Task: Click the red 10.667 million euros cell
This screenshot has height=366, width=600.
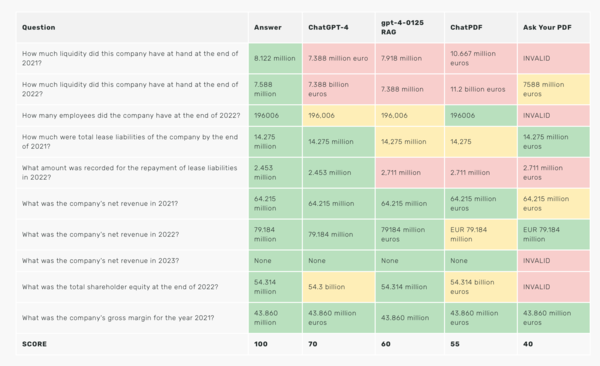Action: pos(481,58)
